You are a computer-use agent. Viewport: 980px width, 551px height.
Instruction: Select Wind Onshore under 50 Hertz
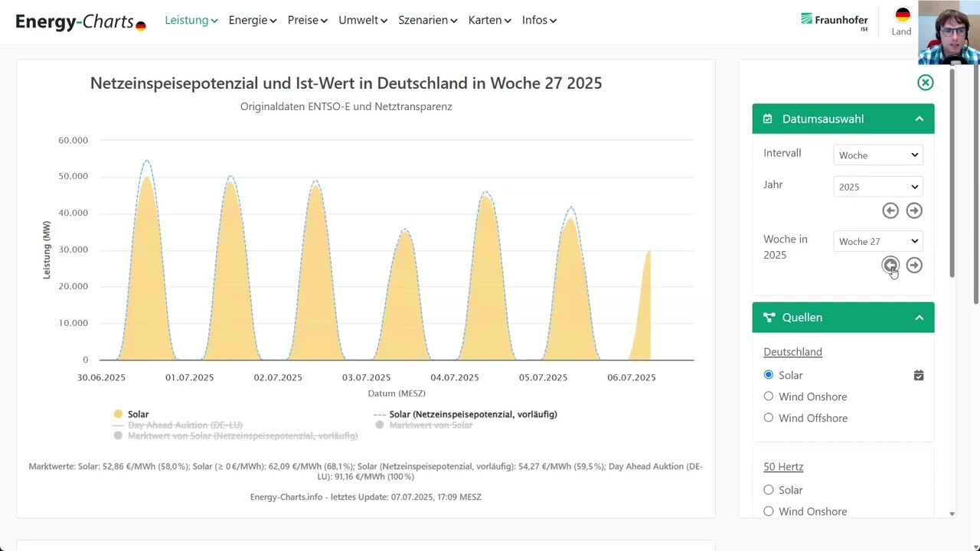click(x=769, y=511)
